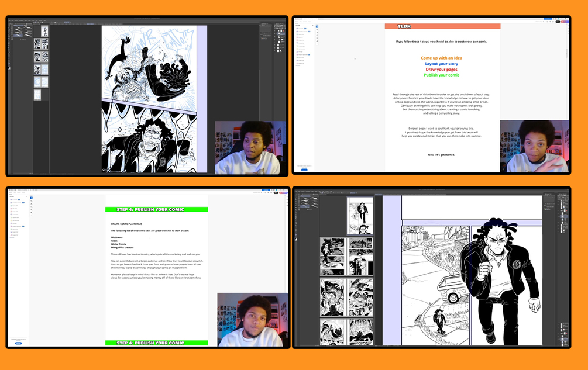The width and height of the screenshot is (588, 370).
Task: Select the highlighted brush preset in top-left Clip Studio window
Action: [x=18, y=36]
